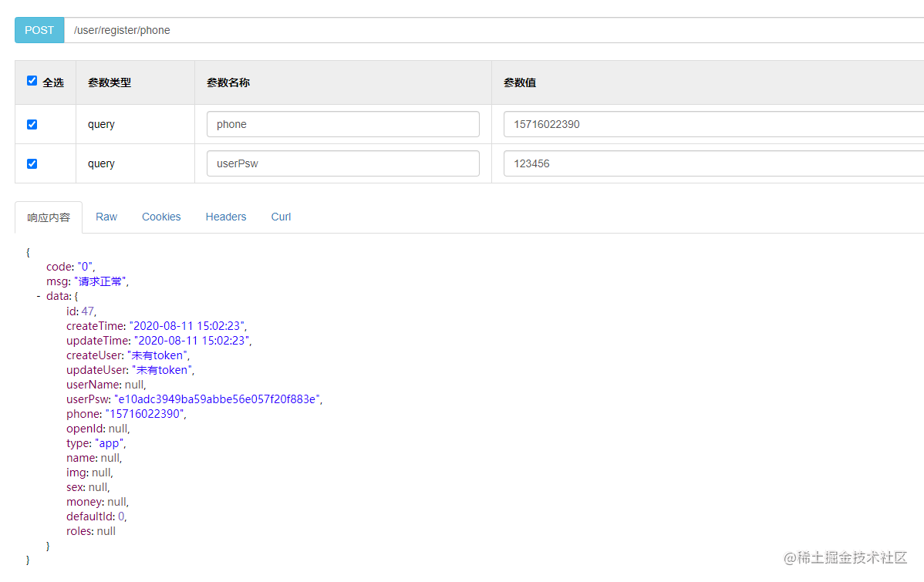Collapse the root JSON response object
Screen dimensions: 924x582
pos(28,251)
